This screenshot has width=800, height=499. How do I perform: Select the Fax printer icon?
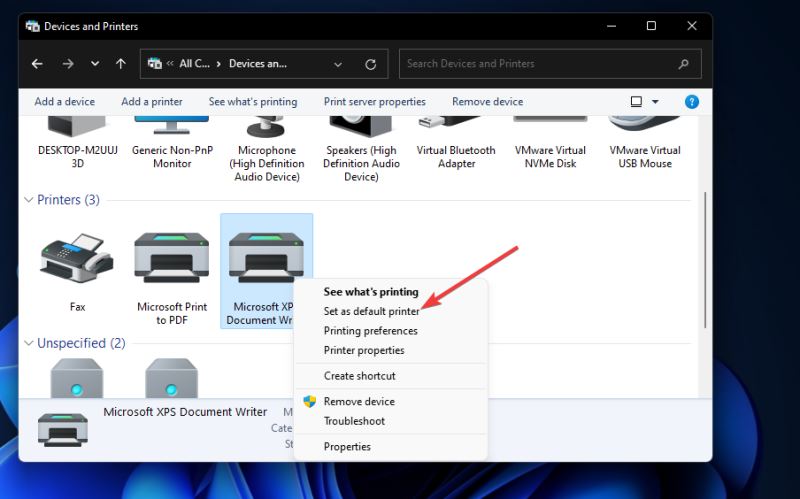click(x=77, y=262)
